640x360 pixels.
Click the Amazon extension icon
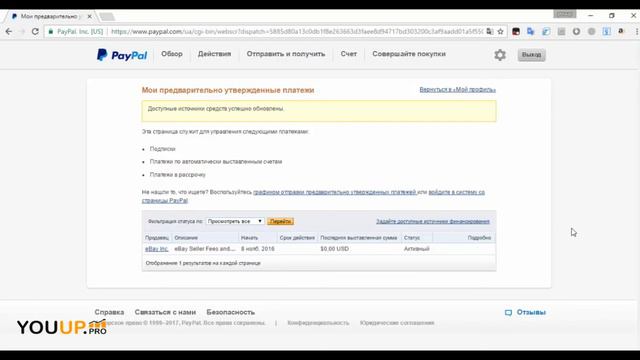(621, 31)
